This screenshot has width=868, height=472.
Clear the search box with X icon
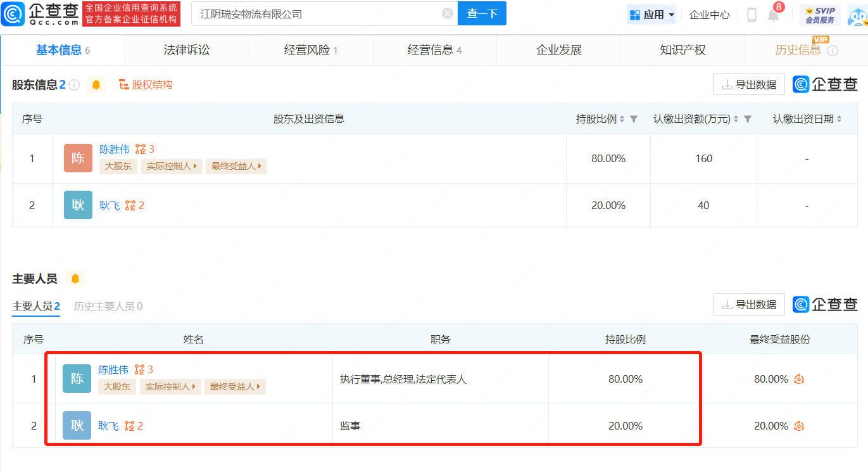click(x=448, y=13)
